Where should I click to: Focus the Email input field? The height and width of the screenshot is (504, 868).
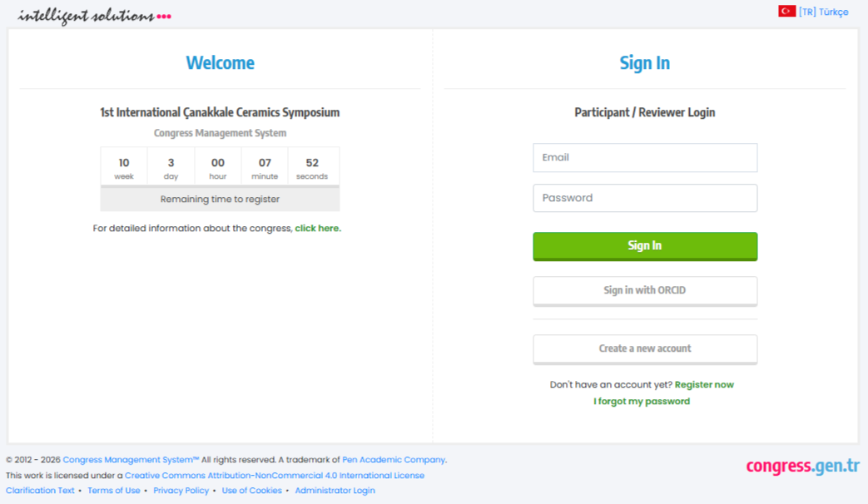[645, 157]
